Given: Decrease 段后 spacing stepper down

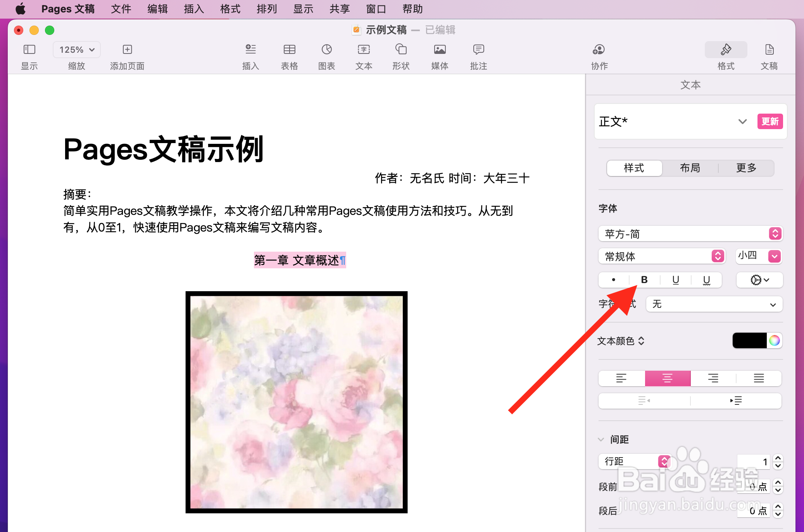Looking at the screenshot, I should point(778,515).
